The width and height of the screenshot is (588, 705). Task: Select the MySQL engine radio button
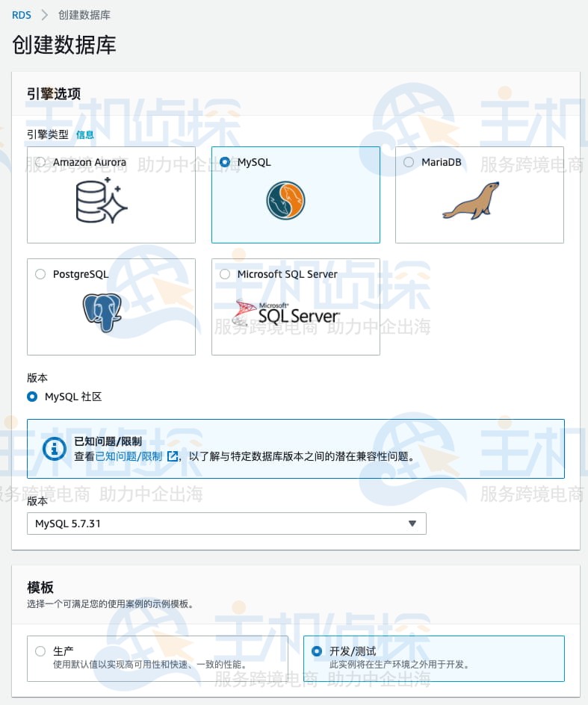tap(225, 162)
